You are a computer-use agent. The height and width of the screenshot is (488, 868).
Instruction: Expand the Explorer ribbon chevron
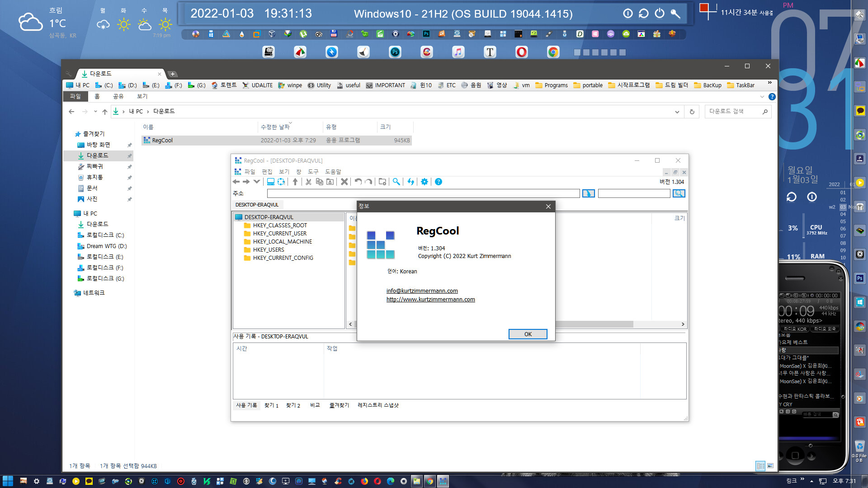[762, 97]
